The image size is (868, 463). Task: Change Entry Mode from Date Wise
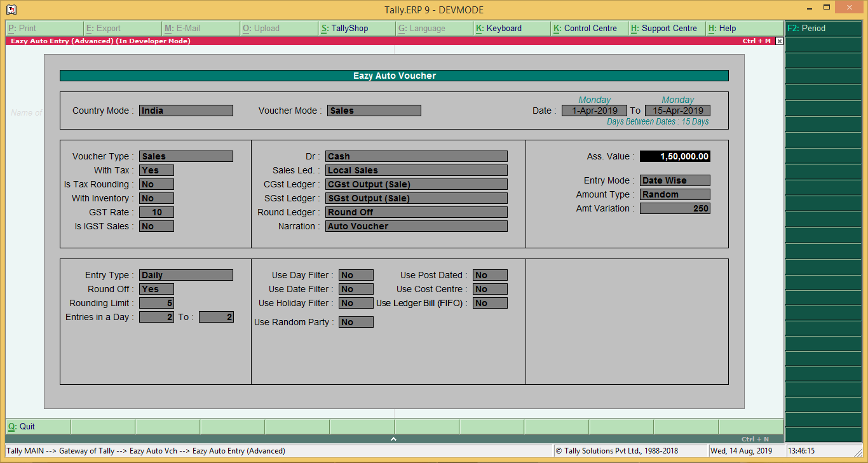(x=675, y=180)
